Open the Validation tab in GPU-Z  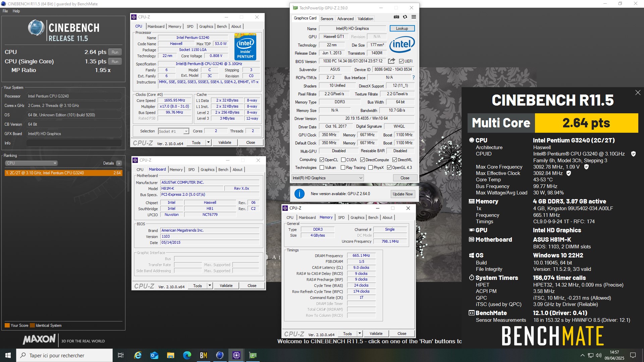[x=365, y=19]
